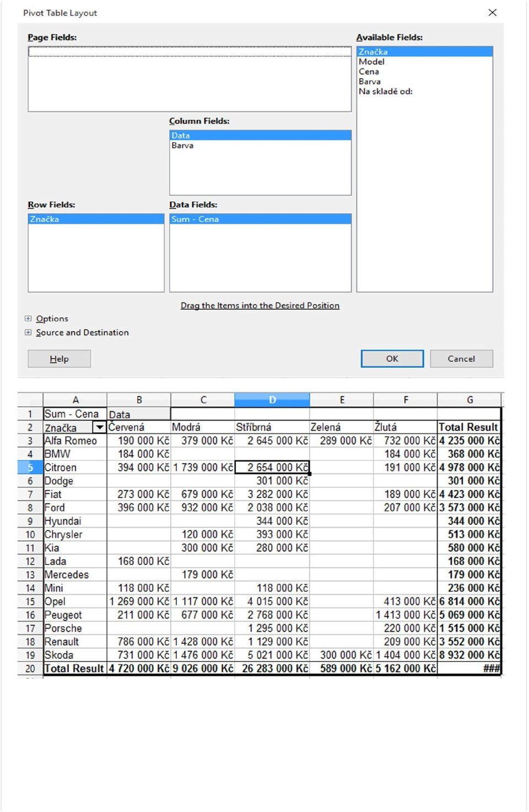Open the Značka filter dropdown arrow in cell A2
Image resolution: width=529 pixels, height=812 pixels.
99,427
